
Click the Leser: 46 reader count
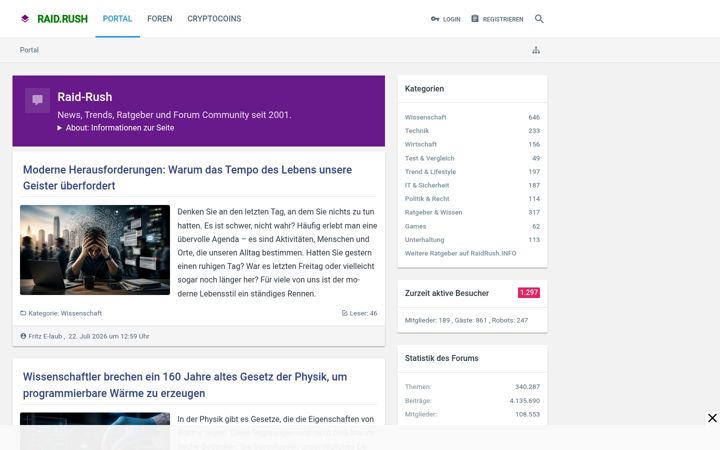tap(363, 313)
